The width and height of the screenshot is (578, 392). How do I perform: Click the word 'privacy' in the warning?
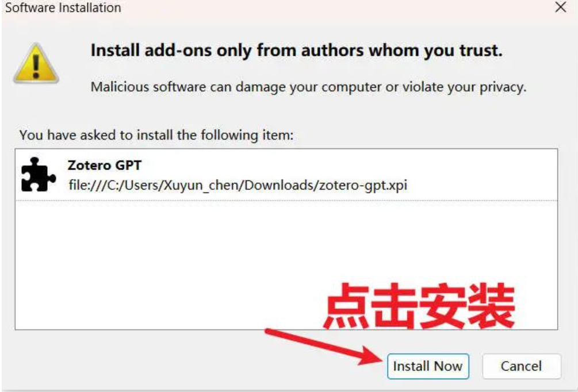click(x=503, y=87)
